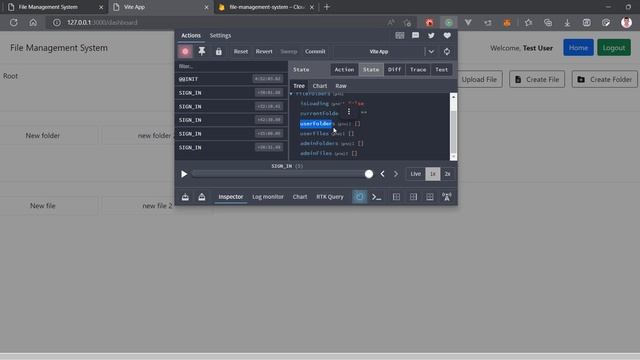
Task: Open the dispatcher console prompt icon
Action: click(x=376, y=197)
